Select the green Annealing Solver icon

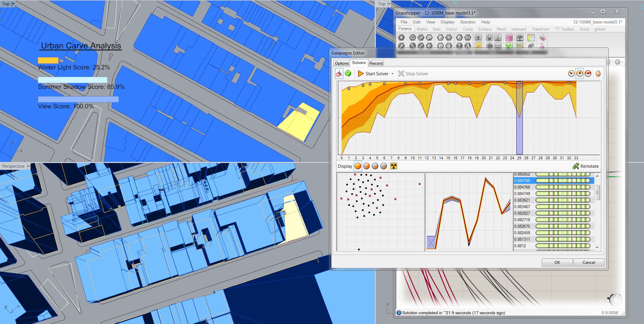tap(348, 74)
